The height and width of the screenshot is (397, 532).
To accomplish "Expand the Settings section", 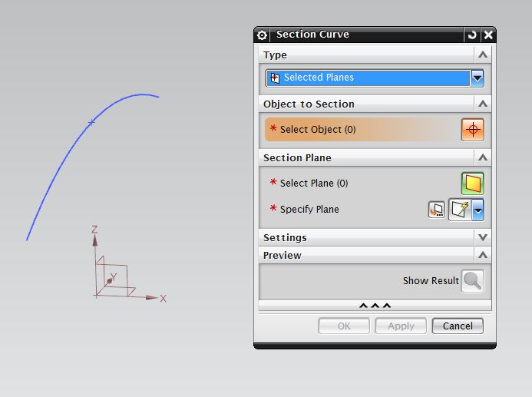I will click(x=482, y=238).
